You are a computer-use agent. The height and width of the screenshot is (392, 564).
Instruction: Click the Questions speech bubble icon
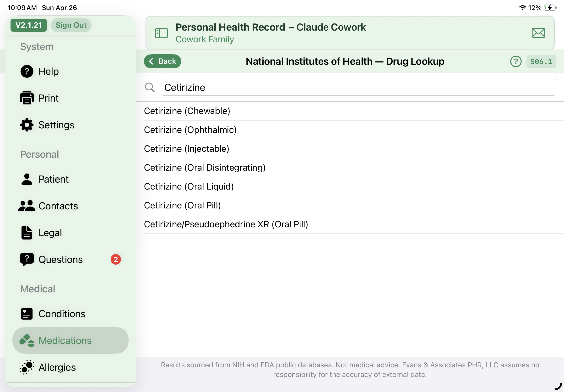[x=27, y=260]
